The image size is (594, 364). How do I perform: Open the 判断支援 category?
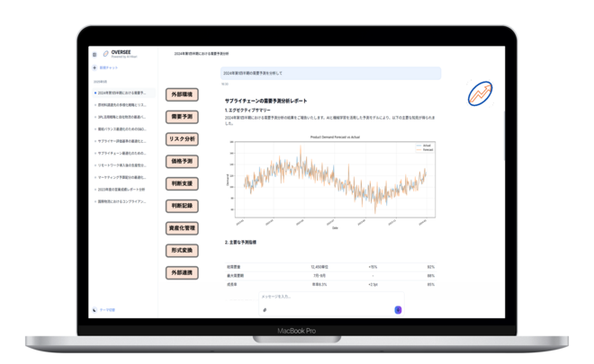[182, 183]
